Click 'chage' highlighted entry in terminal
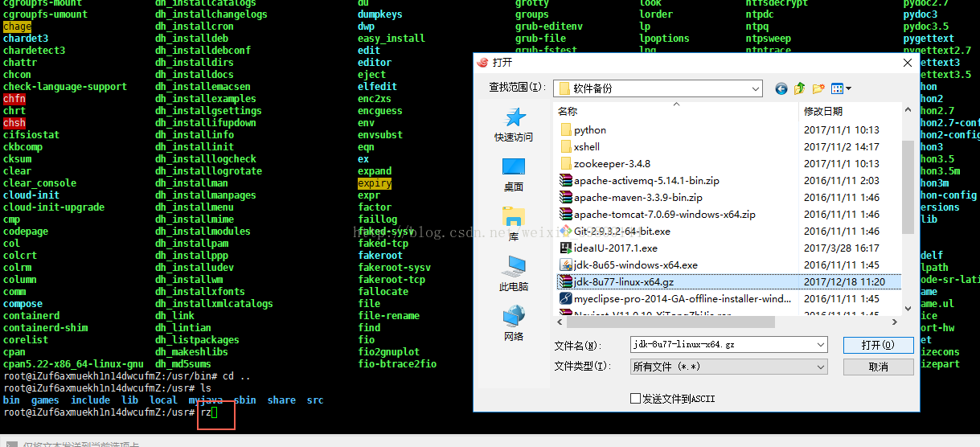The height and width of the screenshot is (447, 980). click(x=18, y=27)
